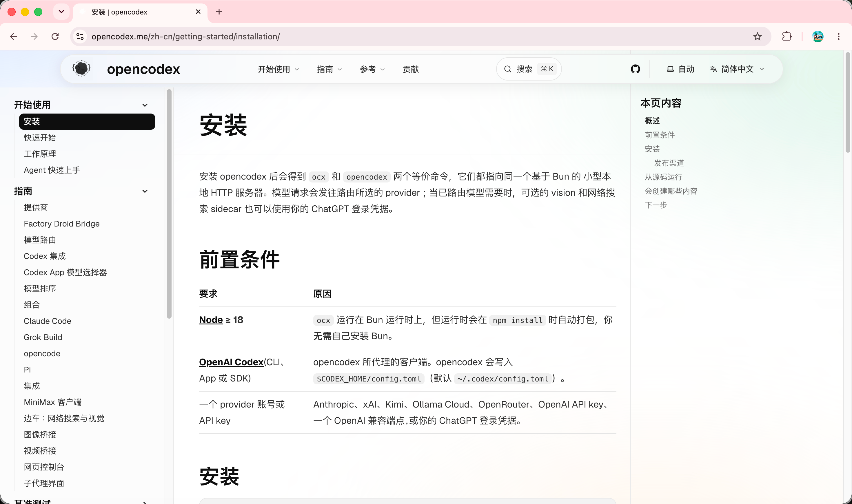852x504 pixels.
Task: Open the GitHub repository icon
Action: click(635, 69)
